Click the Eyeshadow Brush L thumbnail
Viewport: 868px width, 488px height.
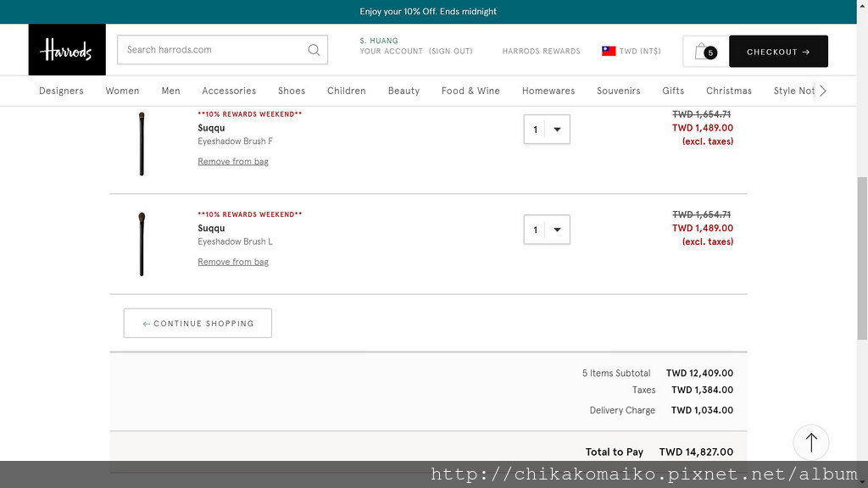[142, 244]
